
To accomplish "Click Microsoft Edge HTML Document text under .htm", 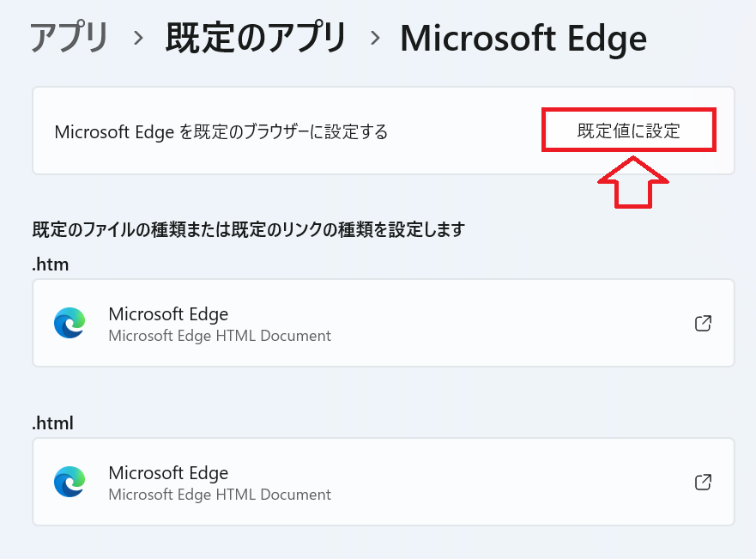I will pos(219,336).
